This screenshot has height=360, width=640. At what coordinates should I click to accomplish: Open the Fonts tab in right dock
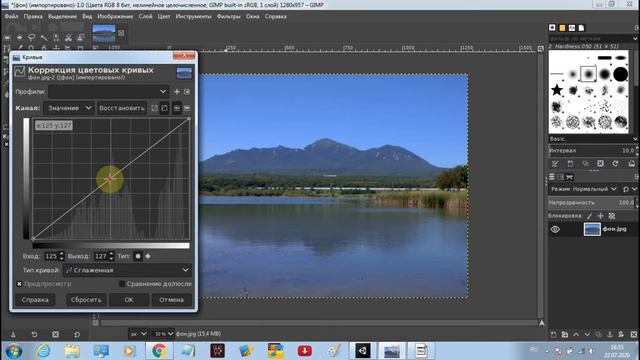point(572,27)
